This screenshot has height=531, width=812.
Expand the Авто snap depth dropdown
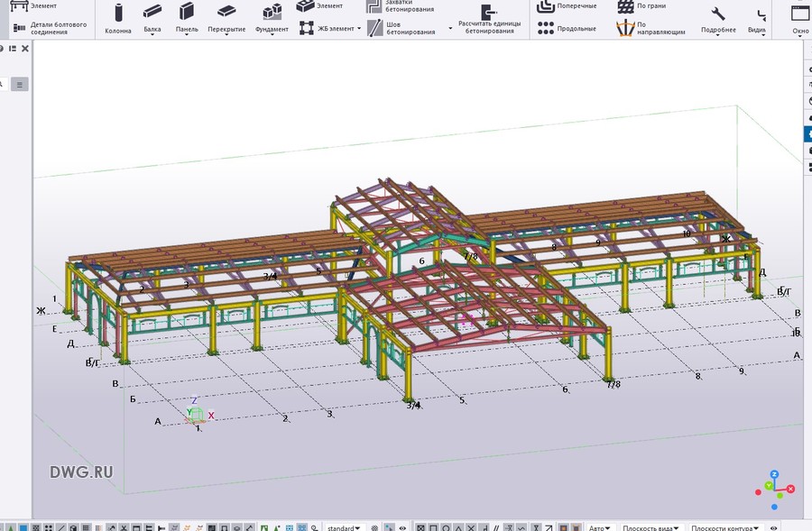pos(600,527)
